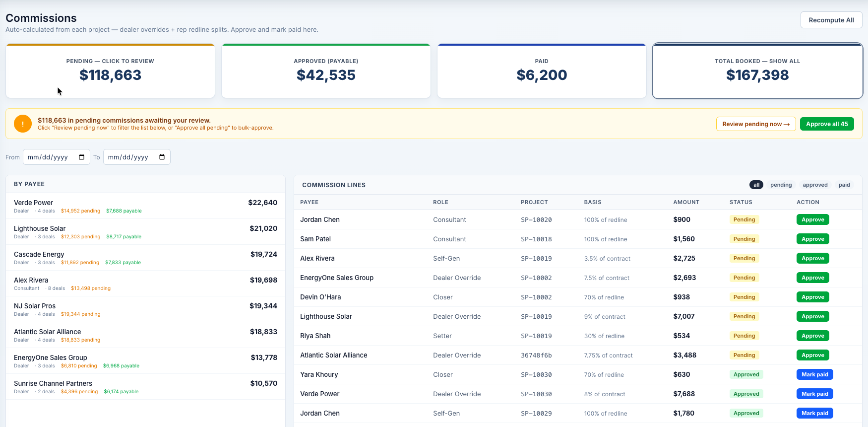The width and height of the screenshot is (868, 427).
Task: Click project code 36748f6b
Action: (x=536, y=355)
